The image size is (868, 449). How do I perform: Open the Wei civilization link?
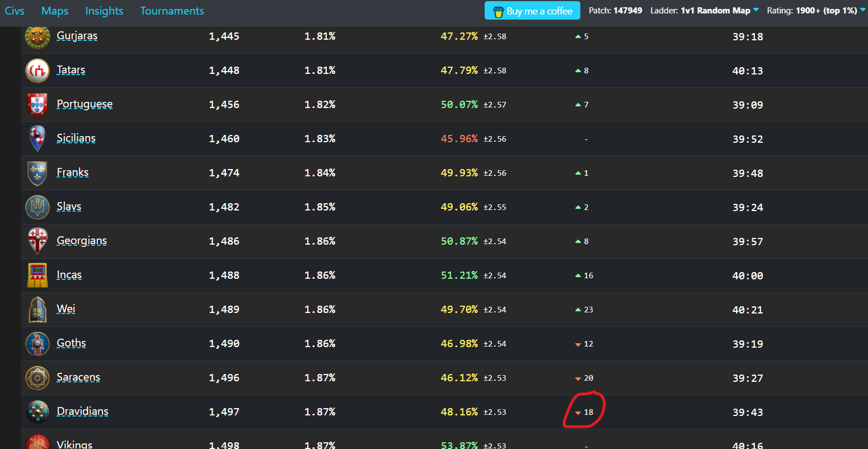66,309
